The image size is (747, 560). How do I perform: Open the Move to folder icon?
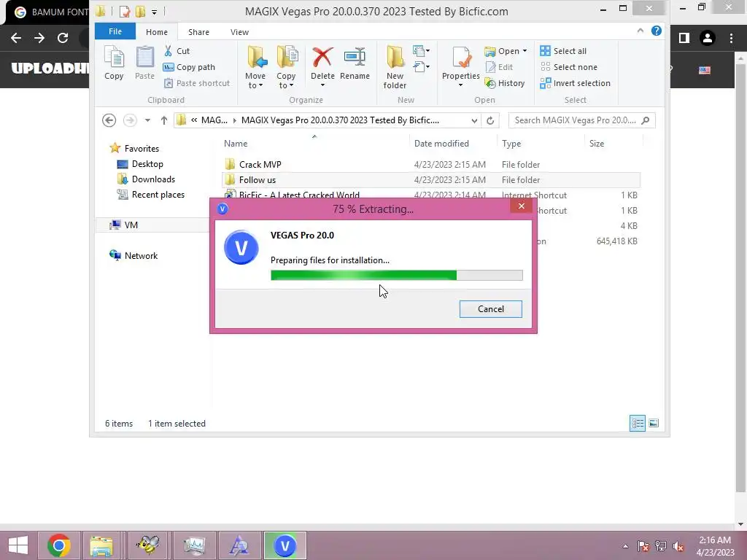tap(256, 58)
